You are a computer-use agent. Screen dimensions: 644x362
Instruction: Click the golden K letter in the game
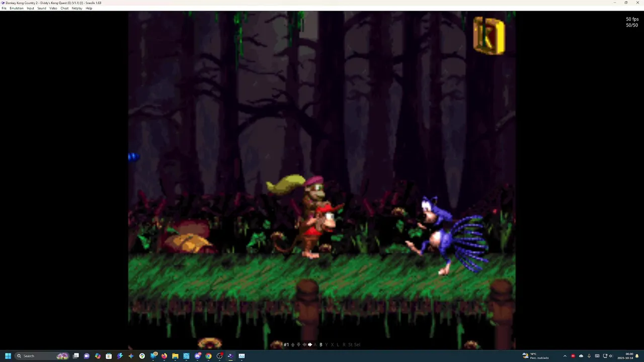click(x=489, y=35)
